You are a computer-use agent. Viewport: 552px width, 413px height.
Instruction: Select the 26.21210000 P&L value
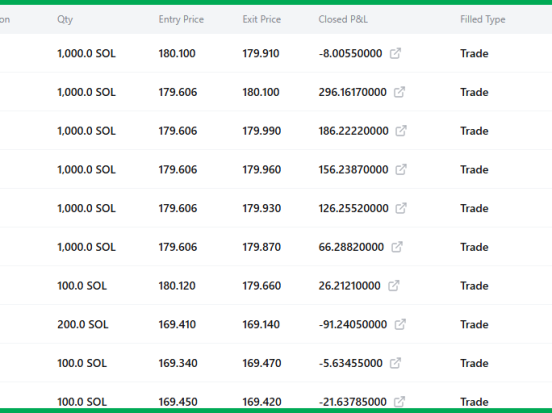[350, 286]
